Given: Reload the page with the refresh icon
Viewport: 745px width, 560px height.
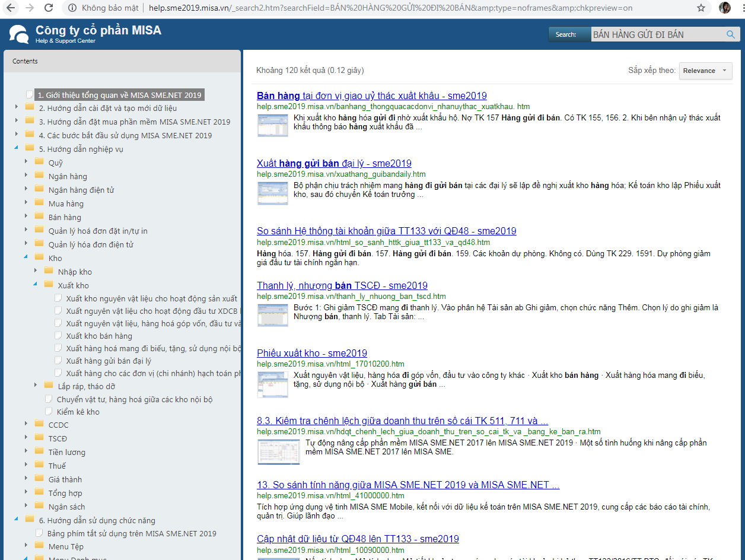Looking at the screenshot, I should (49, 8).
